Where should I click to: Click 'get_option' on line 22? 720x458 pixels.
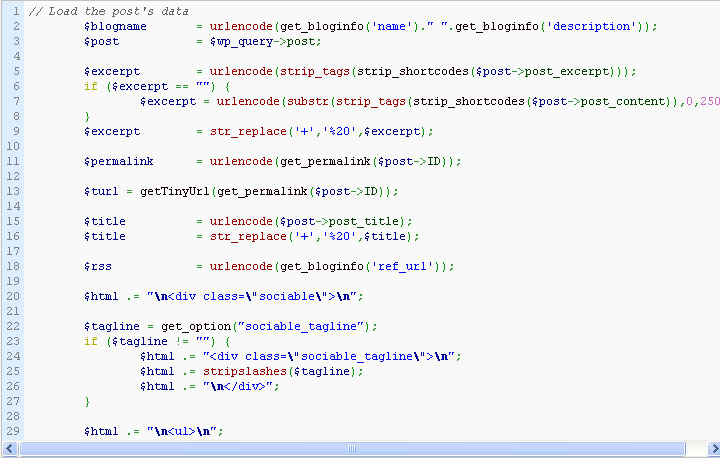click(196, 327)
